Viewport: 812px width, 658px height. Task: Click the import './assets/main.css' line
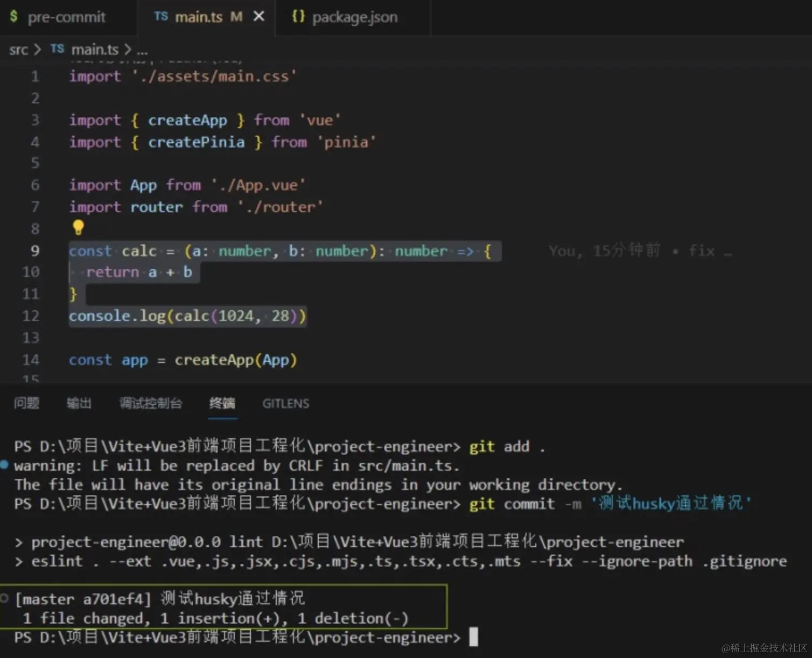(x=183, y=76)
